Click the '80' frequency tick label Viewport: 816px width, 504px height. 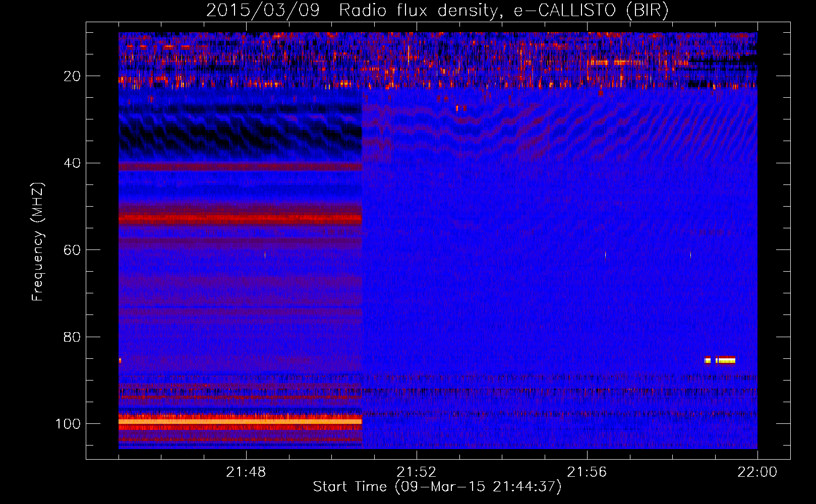pyautogui.click(x=72, y=337)
